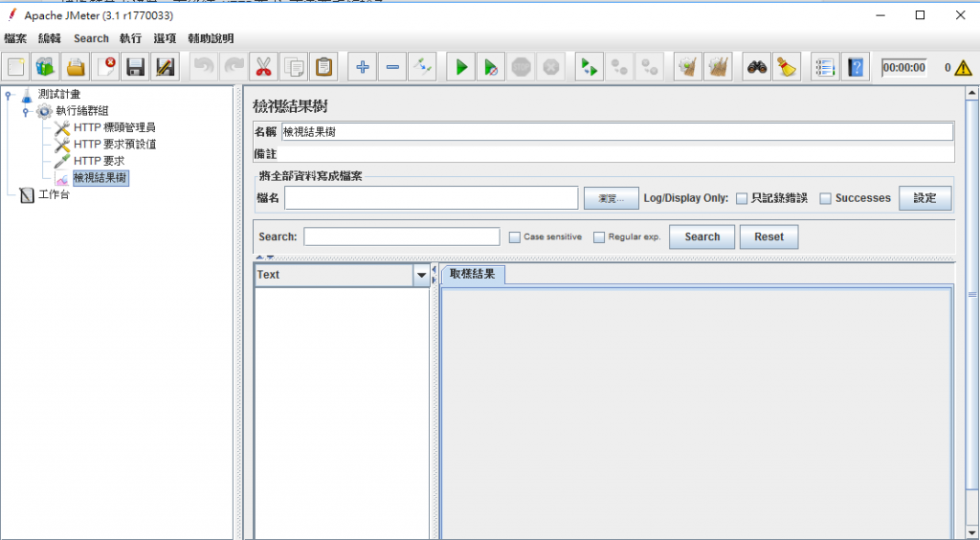Open the 檔案 menu
980x540 pixels.
pyautogui.click(x=15, y=38)
